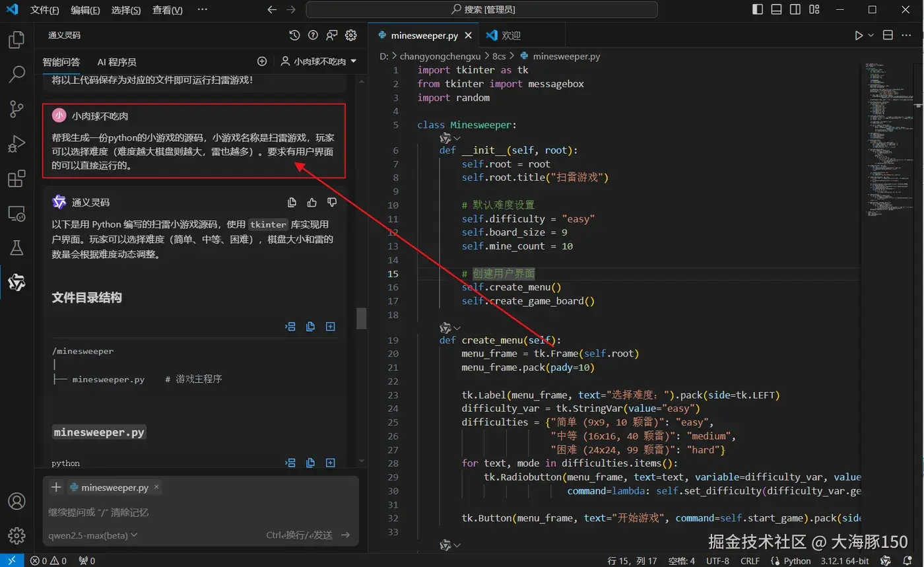The height and width of the screenshot is (567, 924).
Task: Toggle primary side bar visibility
Action: tap(758, 9)
